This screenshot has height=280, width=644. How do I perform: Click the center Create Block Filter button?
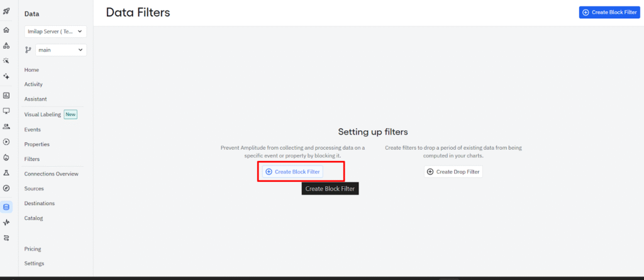292,172
